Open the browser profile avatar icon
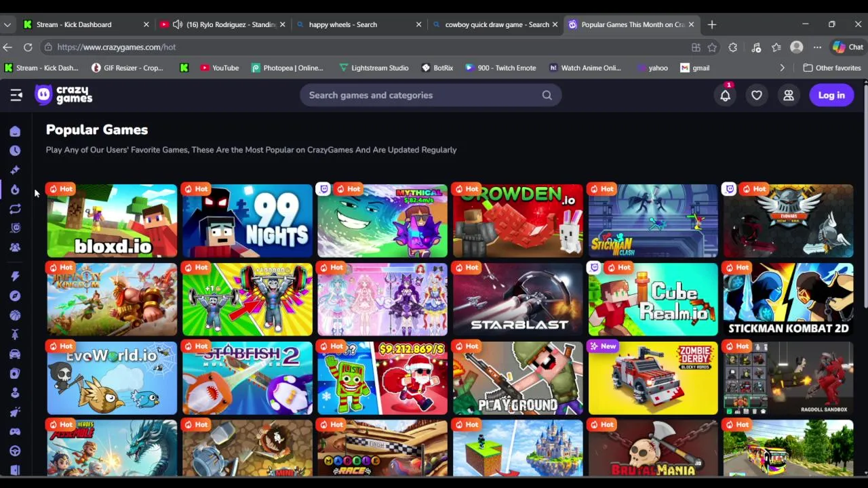The image size is (868, 488). click(797, 47)
